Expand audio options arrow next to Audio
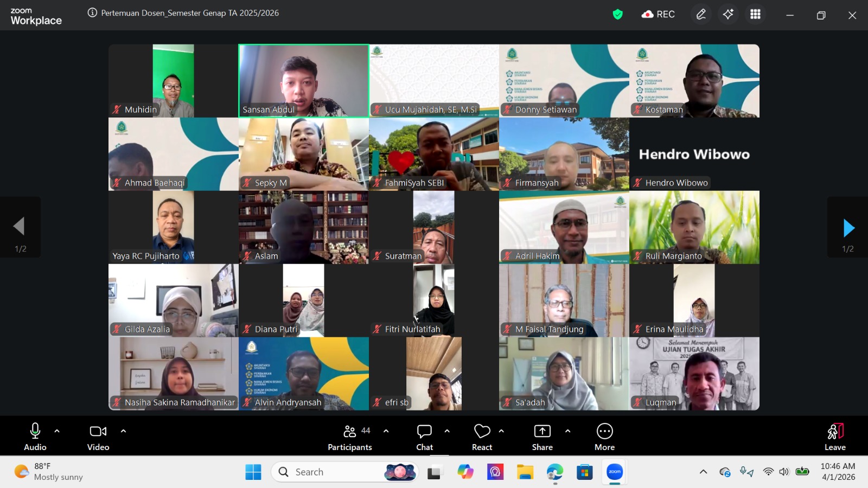The width and height of the screenshot is (868, 488). click(x=57, y=431)
